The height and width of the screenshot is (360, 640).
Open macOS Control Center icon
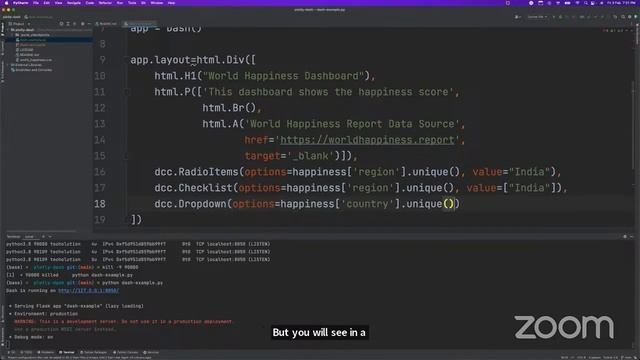(x=593, y=3)
